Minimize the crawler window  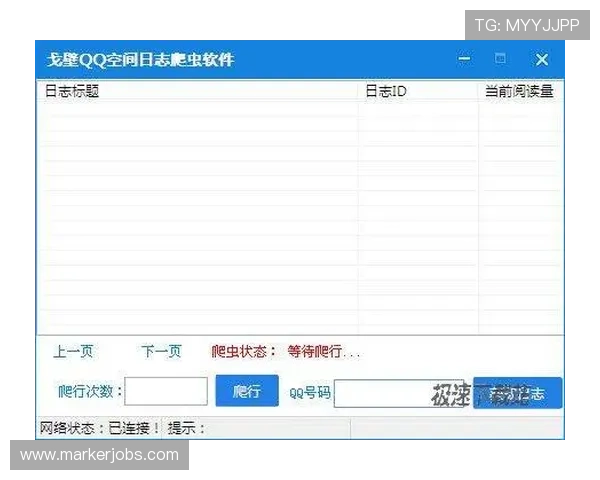pos(465,59)
